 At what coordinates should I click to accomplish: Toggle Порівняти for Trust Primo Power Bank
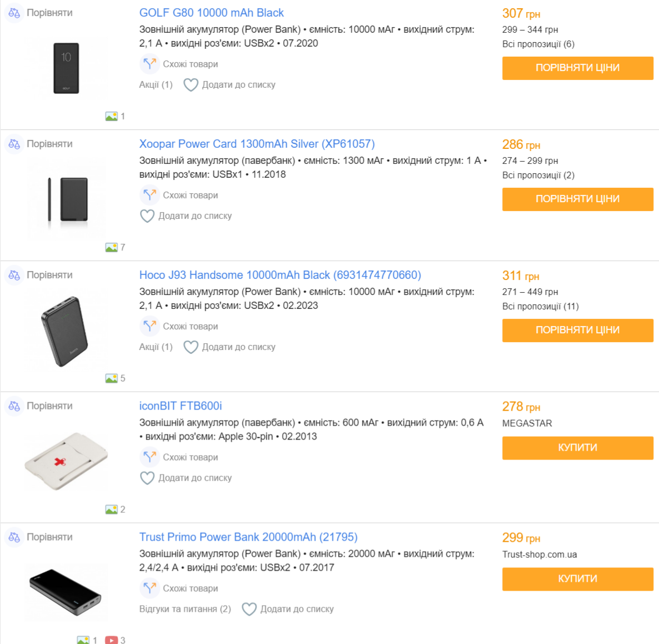(49, 537)
